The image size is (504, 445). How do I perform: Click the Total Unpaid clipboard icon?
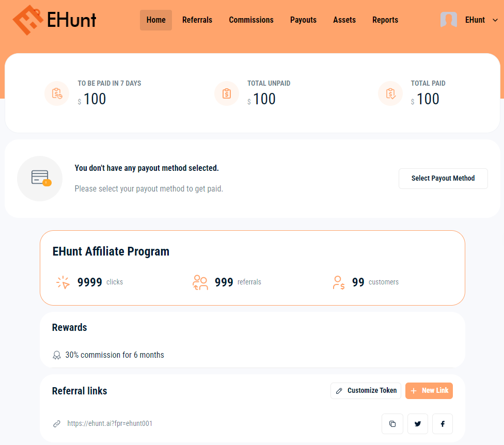(x=227, y=93)
